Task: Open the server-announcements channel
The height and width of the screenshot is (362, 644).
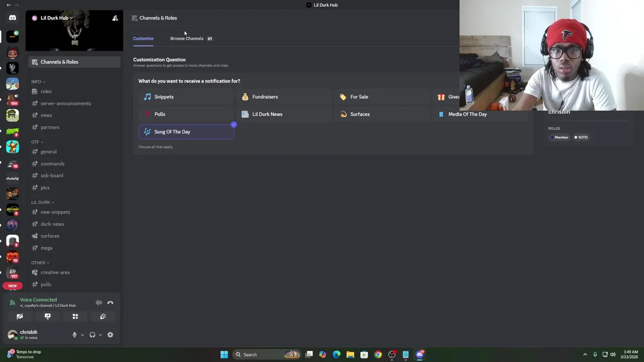Action: 74,104
